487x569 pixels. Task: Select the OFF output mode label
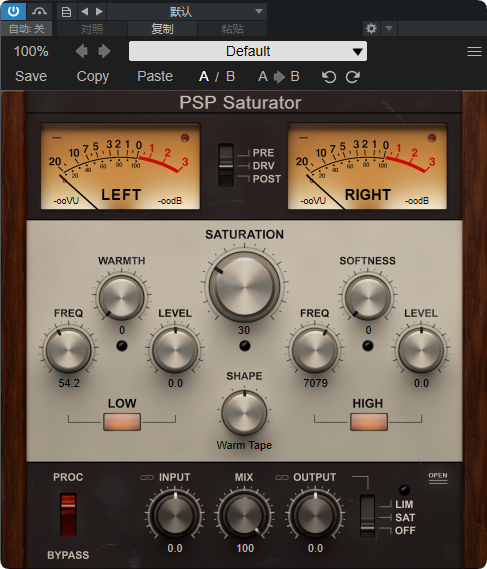(405, 531)
